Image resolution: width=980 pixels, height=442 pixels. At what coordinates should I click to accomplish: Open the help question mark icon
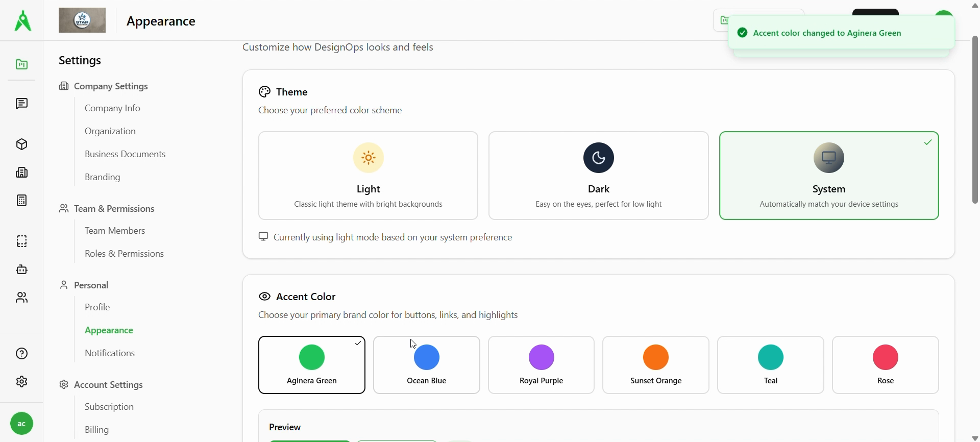point(21,354)
